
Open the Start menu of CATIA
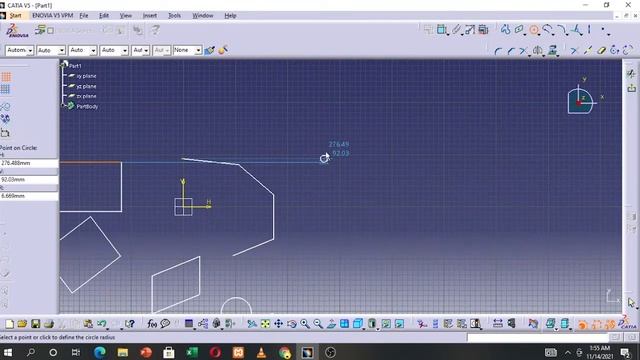point(16,16)
